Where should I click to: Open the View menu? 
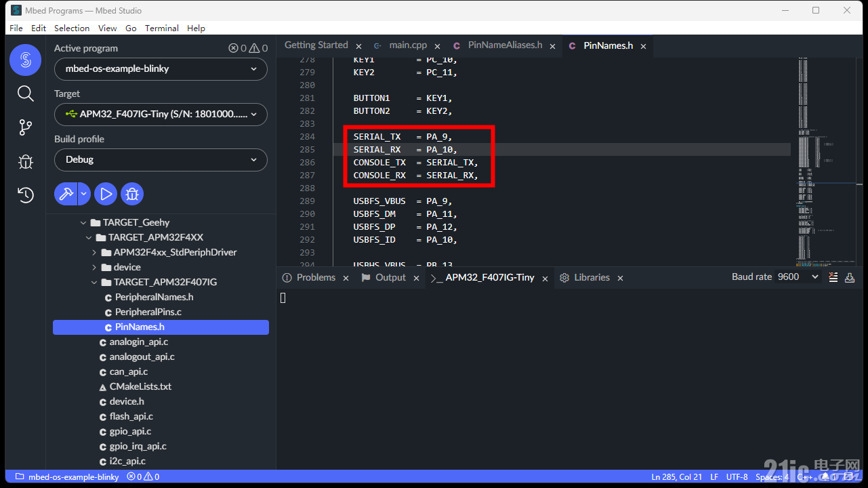pyautogui.click(x=107, y=28)
